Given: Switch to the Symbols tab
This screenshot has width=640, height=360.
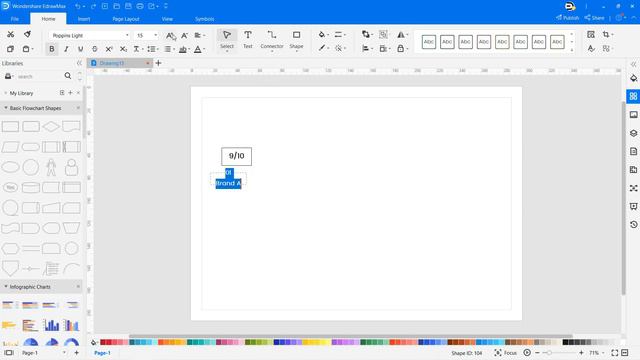Looking at the screenshot, I should [x=204, y=19].
